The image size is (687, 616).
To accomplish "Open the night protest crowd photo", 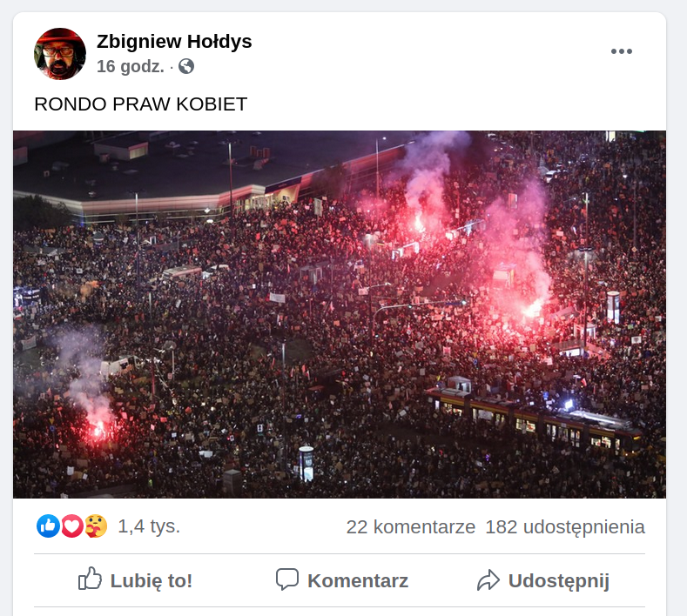I will click(x=340, y=314).
